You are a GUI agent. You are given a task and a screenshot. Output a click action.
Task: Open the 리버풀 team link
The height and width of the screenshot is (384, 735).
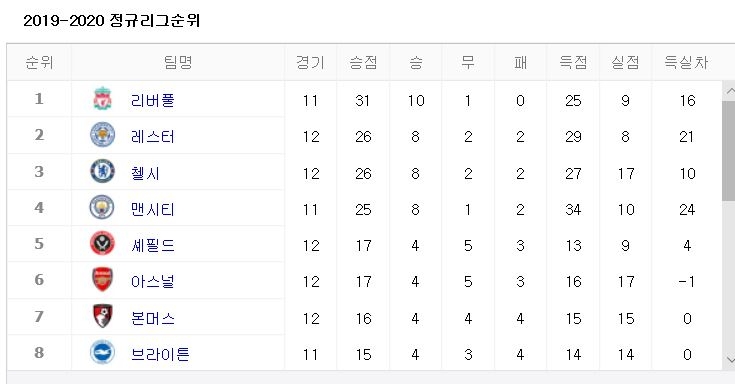point(152,100)
